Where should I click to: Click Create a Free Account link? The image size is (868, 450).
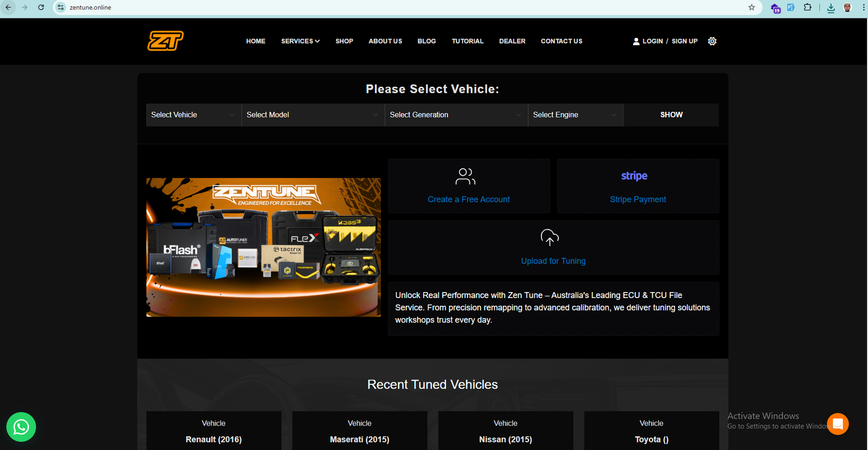coord(469,200)
